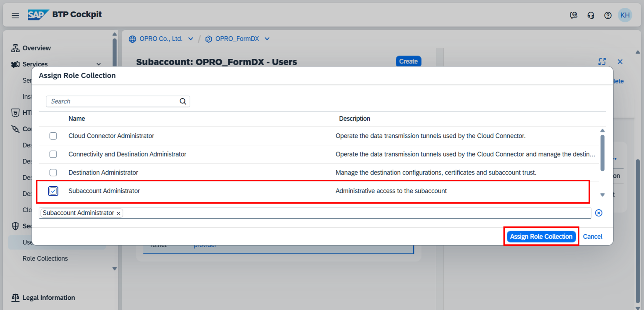Click the feedback chat icon in header

pyautogui.click(x=574, y=16)
